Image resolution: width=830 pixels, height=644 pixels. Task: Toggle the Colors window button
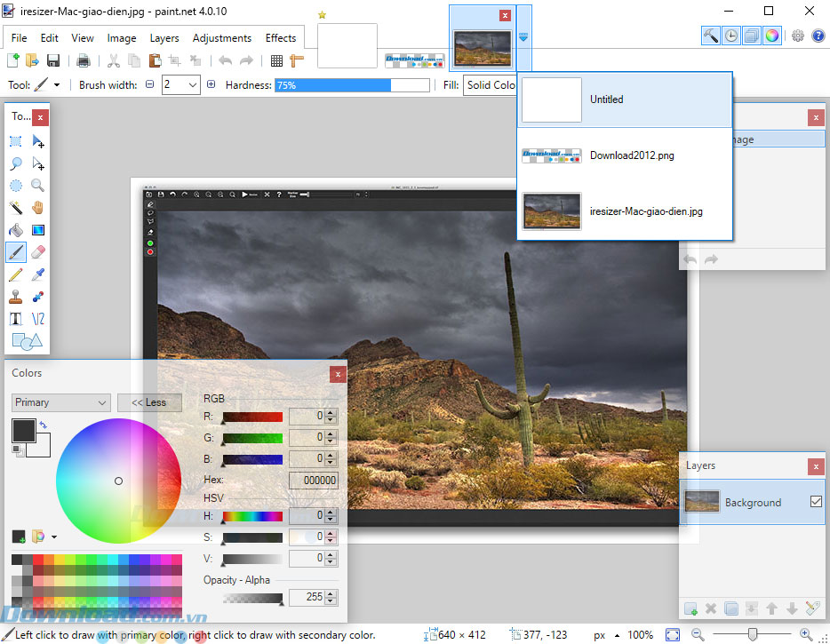coord(772,36)
